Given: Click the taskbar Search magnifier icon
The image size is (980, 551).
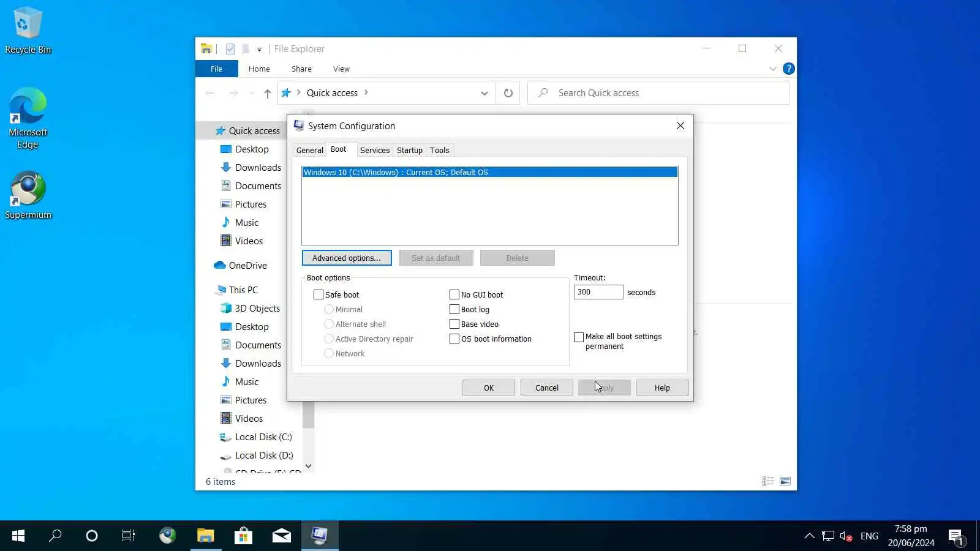Looking at the screenshot, I should coord(55,536).
